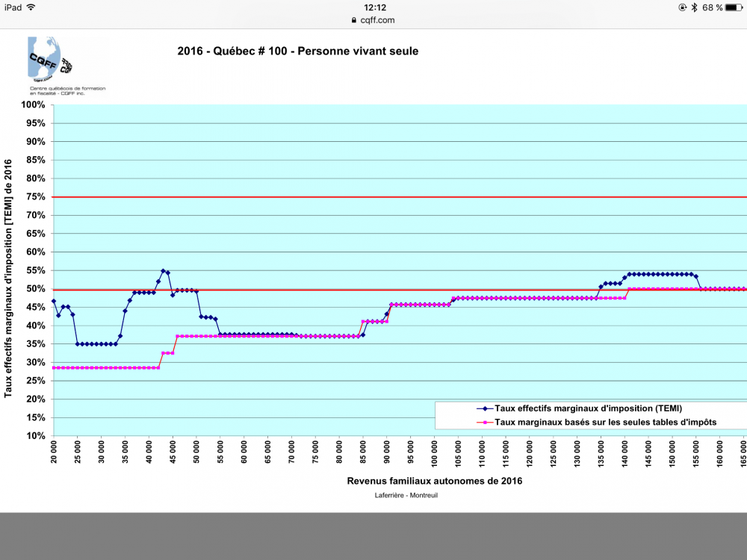Tap the battery icon at top right
Viewport: 747px width, 560px height.
[734, 7]
